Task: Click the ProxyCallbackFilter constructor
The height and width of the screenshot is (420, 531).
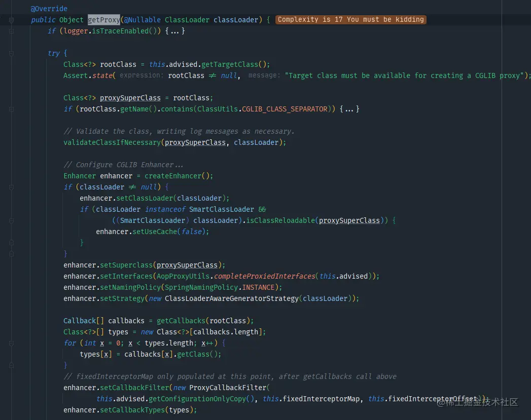Action: [228, 388]
